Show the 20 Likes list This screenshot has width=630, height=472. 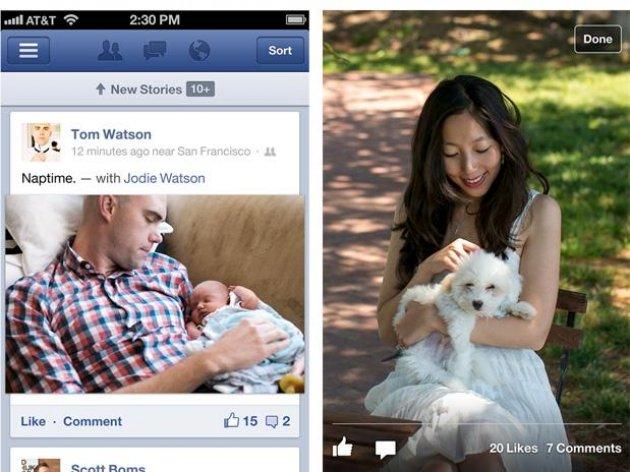[513, 448]
